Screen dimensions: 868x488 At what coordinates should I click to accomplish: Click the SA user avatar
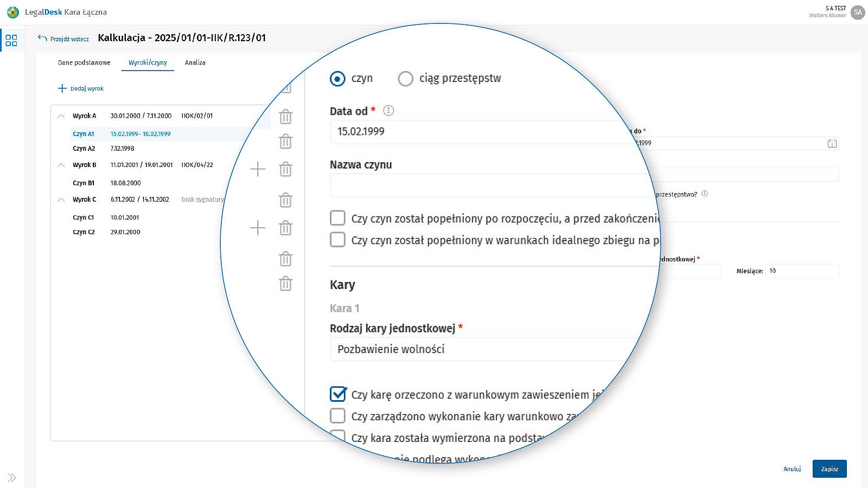click(858, 12)
